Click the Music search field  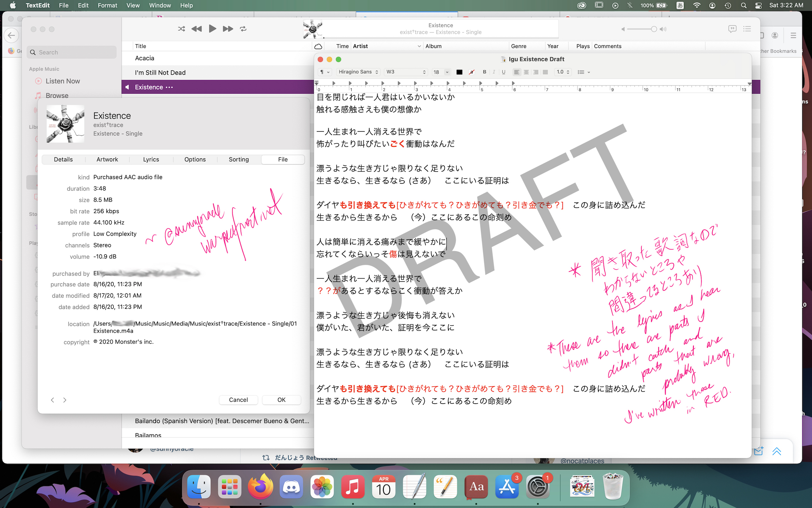tap(72, 52)
